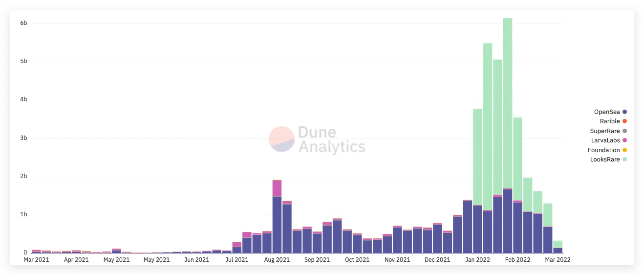
Task: Select the Foundation legend label
Action: [604, 150]
